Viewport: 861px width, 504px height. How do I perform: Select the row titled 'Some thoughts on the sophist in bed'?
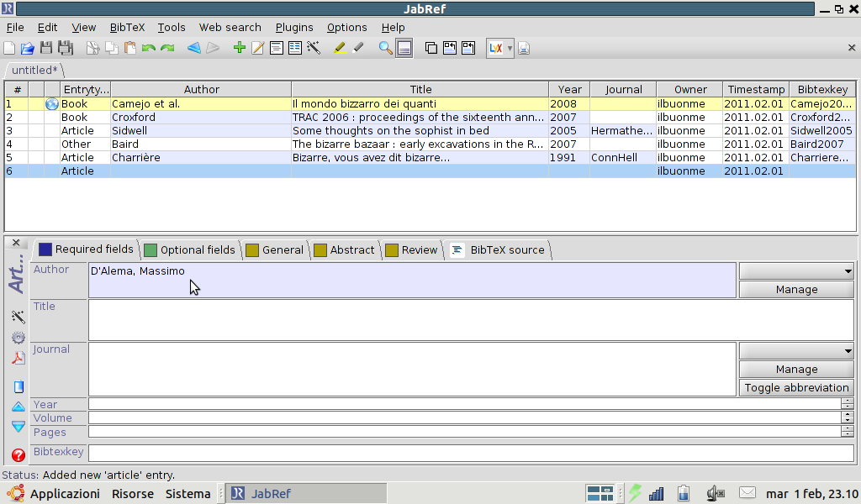(x=430, y=130)
